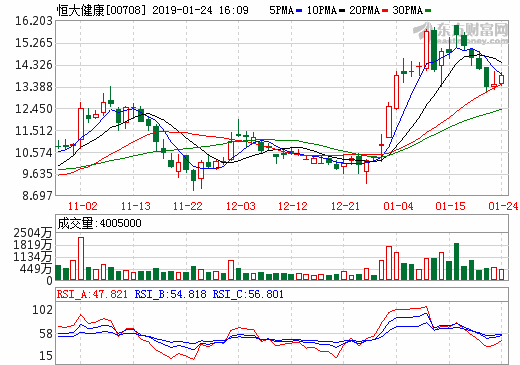Select the 01-24 date axis label
Image resolution: width=520 pixels, height=365 pixels.
[503, 206]
